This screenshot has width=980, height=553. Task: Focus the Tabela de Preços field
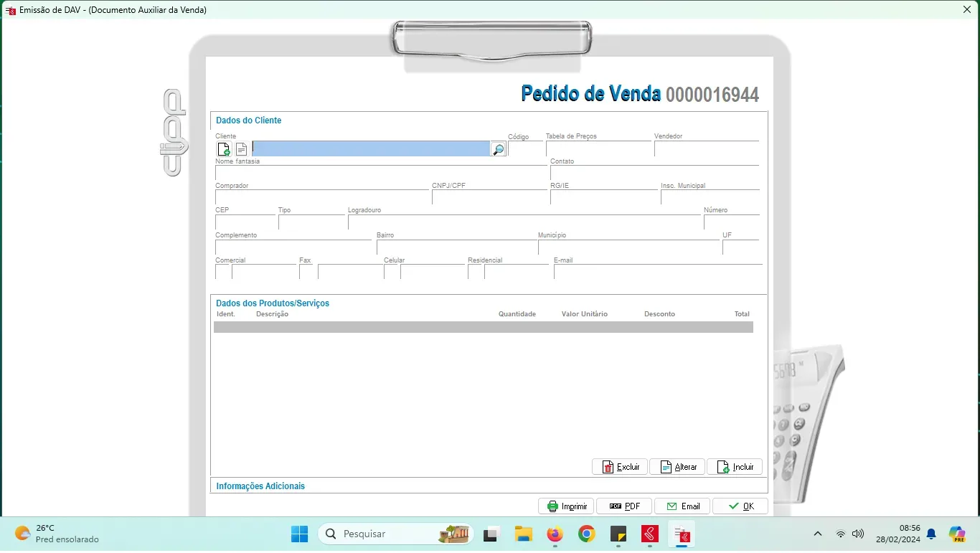click(x=598, y=149)
